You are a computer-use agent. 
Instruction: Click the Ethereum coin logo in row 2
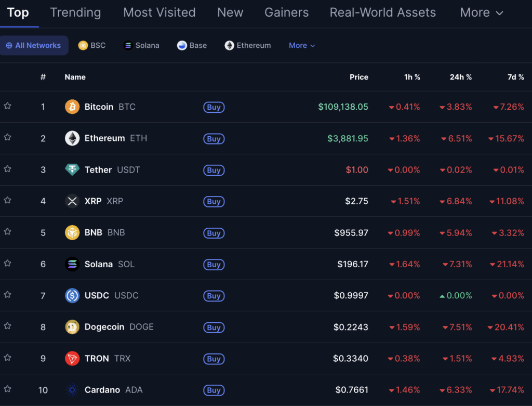pos(72,138)
